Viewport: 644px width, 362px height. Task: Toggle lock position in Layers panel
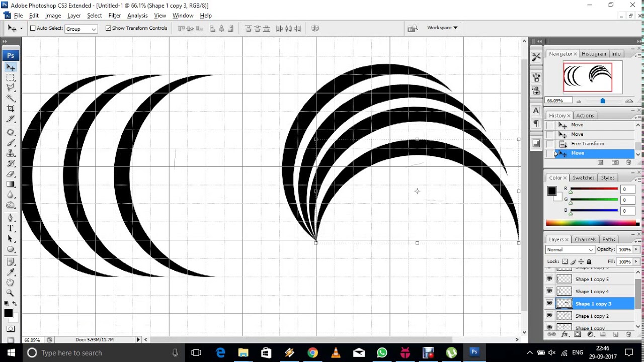(581, 261)
